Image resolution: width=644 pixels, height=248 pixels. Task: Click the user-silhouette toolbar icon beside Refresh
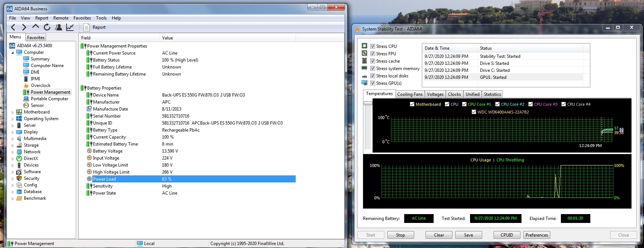58,27
